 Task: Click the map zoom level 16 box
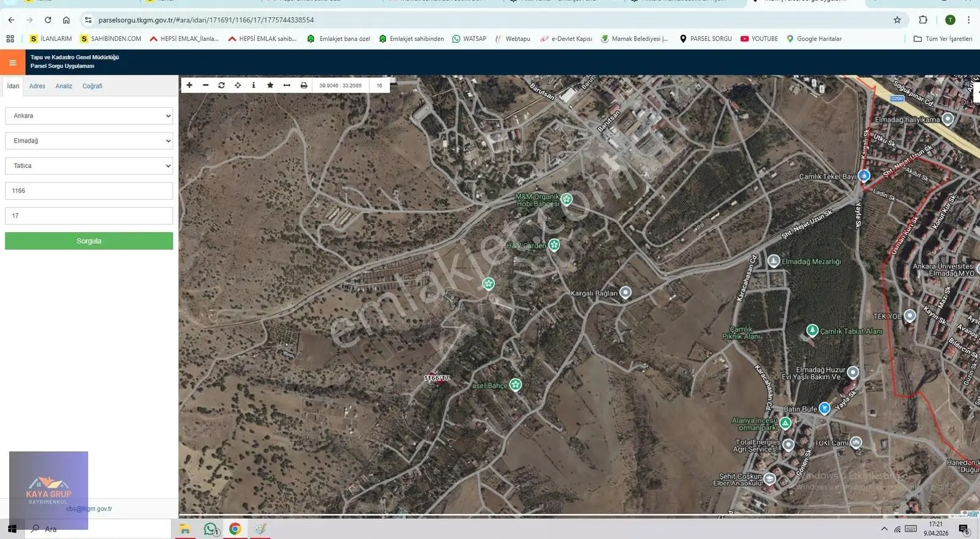point(379,86)
